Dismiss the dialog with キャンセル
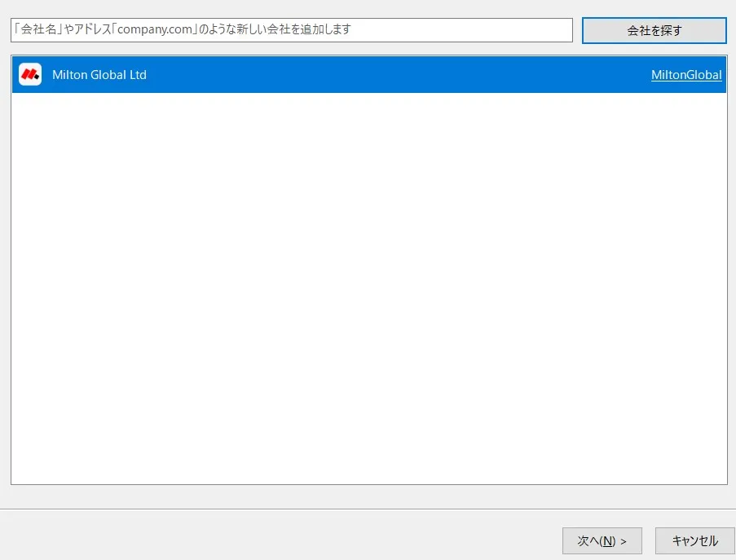 694,540
